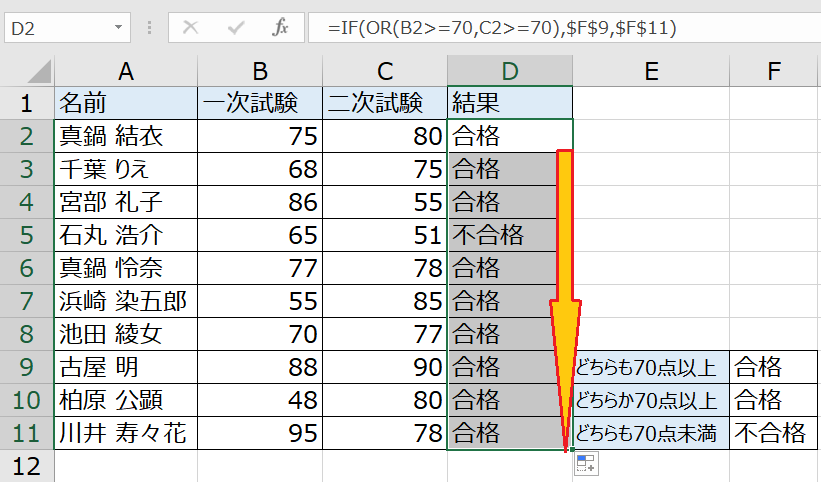Select cell with name 池田 綾女
The width and height of the screenshot is (821, 482).
coord(126,334)
